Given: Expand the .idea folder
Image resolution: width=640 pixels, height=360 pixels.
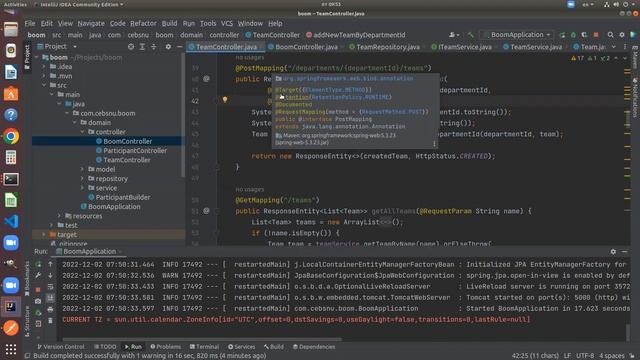Looking at the screenshot, I should click(44, 67).
